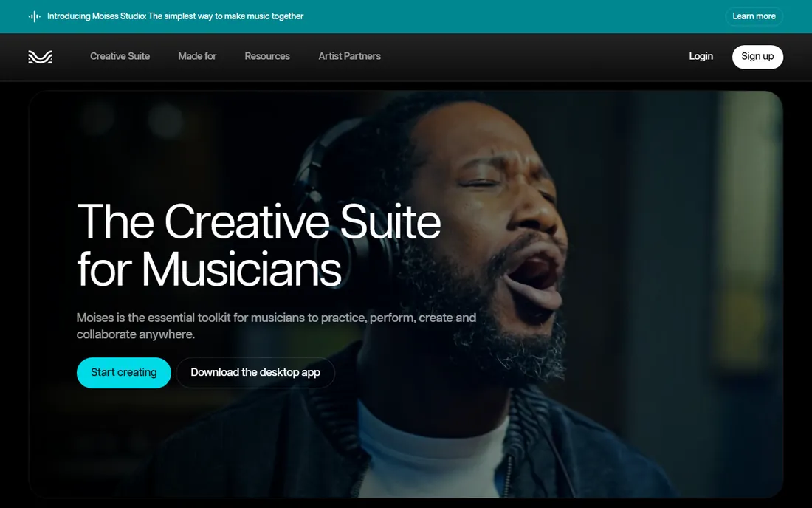Click the Introducing Moises Studio announcement text
The height and width of the screenshot is (508, 812).
coord(176,16)
